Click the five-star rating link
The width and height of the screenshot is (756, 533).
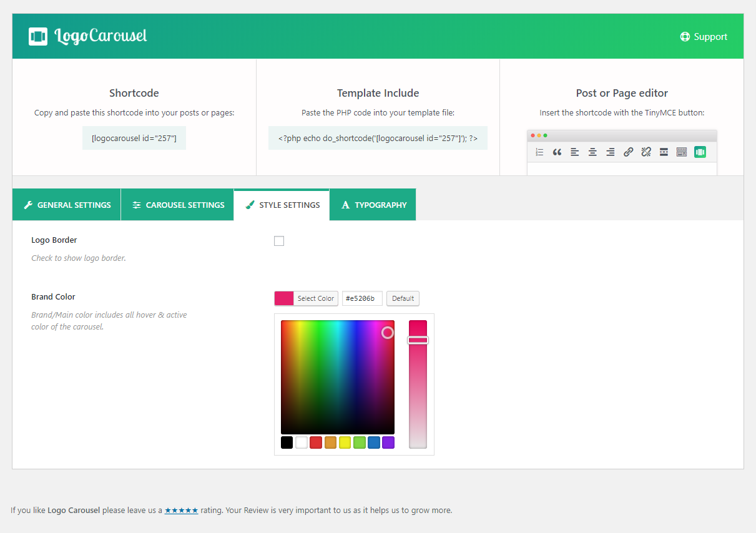[181, 510]
